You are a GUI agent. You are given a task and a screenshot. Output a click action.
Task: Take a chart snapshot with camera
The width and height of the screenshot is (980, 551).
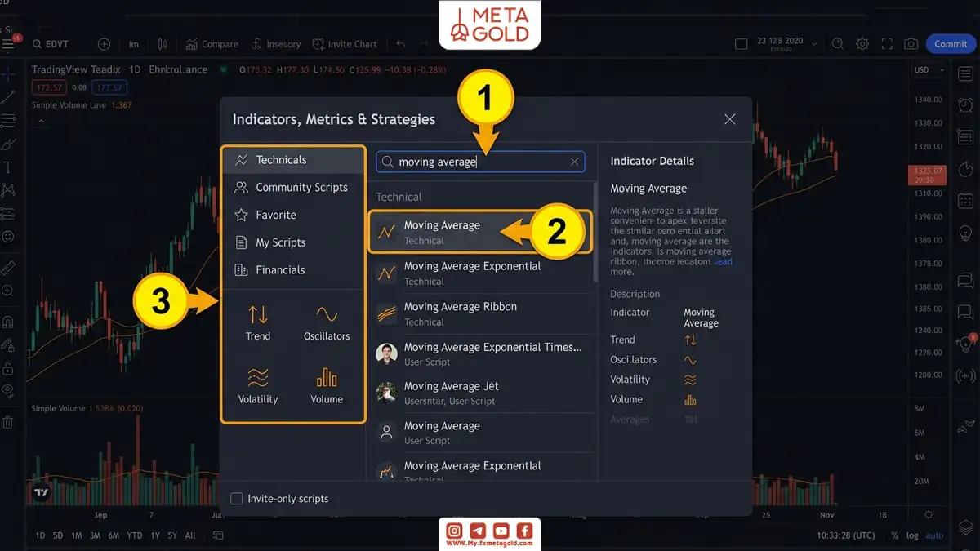point(911,44)
